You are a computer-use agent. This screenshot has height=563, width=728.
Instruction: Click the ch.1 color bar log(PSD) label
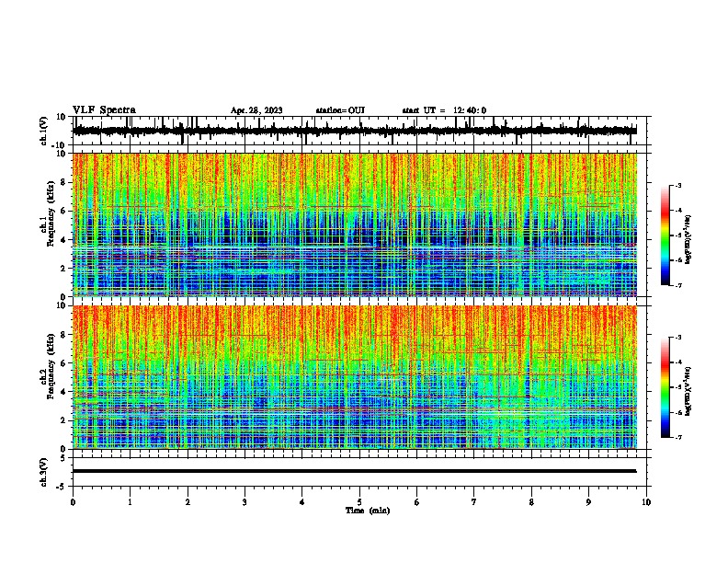point(688,240)
